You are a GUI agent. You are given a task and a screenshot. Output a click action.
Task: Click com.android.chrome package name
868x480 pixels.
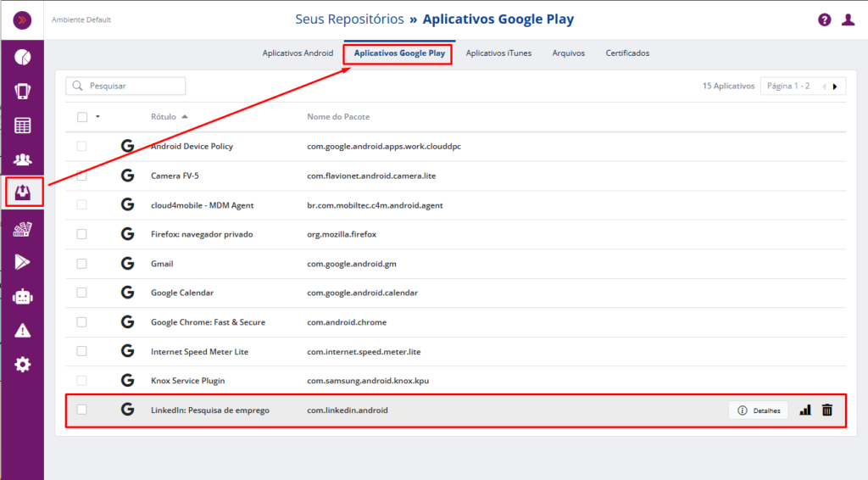click(347, 322)
